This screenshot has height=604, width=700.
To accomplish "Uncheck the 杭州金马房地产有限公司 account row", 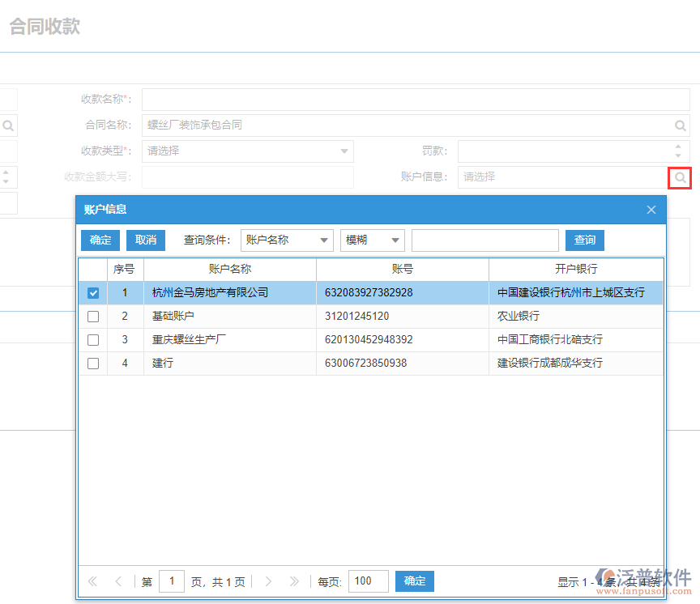I will coord(92,292).
